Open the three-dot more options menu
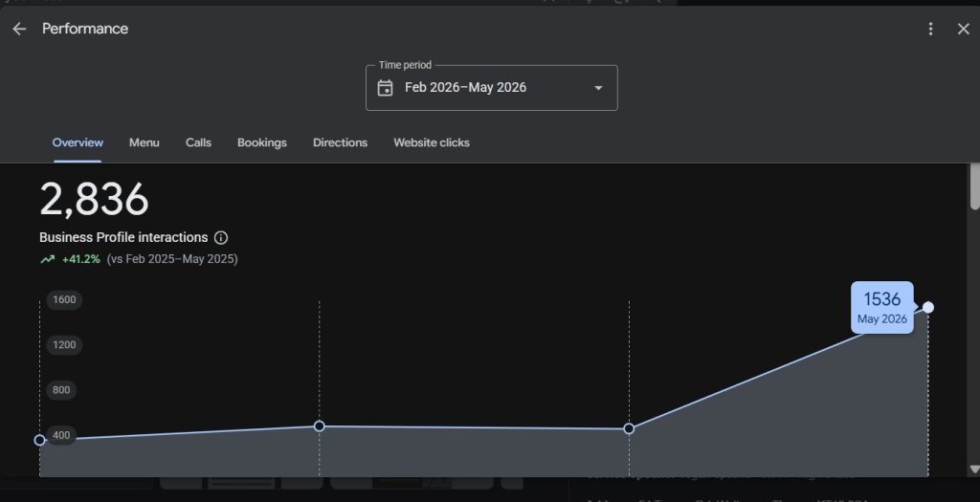Screen dimensions: 980x502 (x=930, y=29)
